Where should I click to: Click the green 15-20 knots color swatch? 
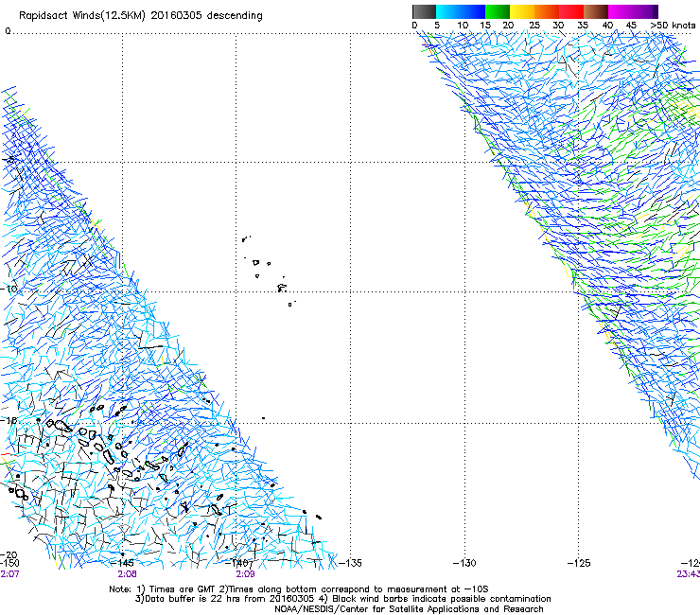(x=498, y=11)
